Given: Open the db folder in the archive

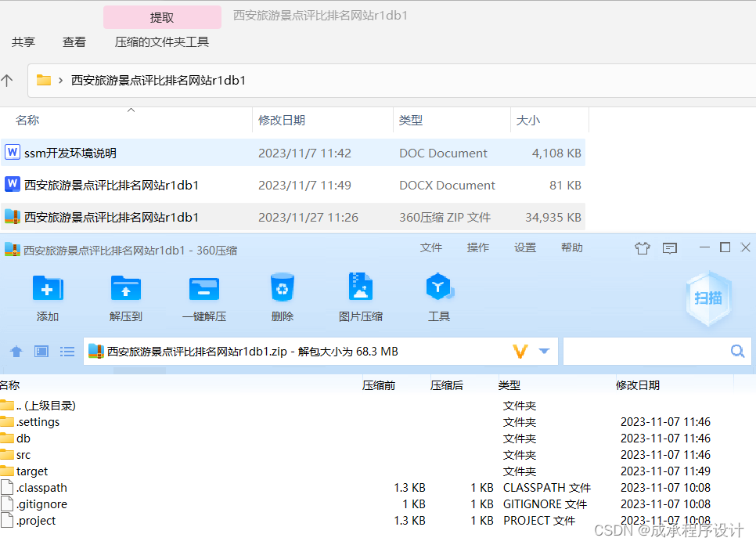Looking at the screenshot, I should pos(21,438).
